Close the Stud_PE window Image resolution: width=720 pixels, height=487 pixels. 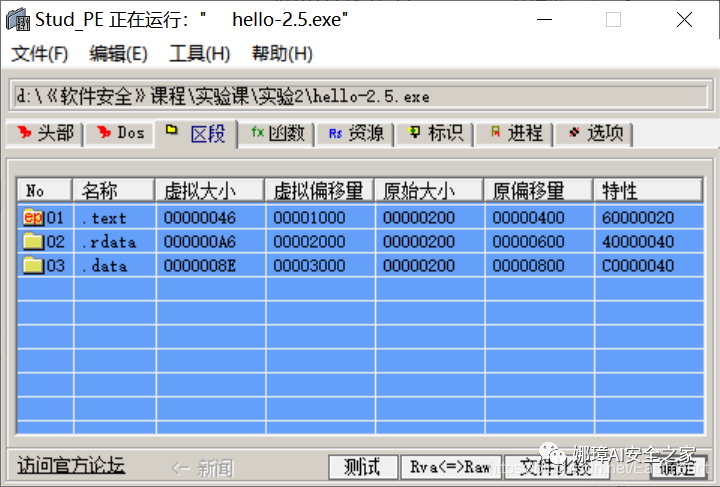coord(684,20)
